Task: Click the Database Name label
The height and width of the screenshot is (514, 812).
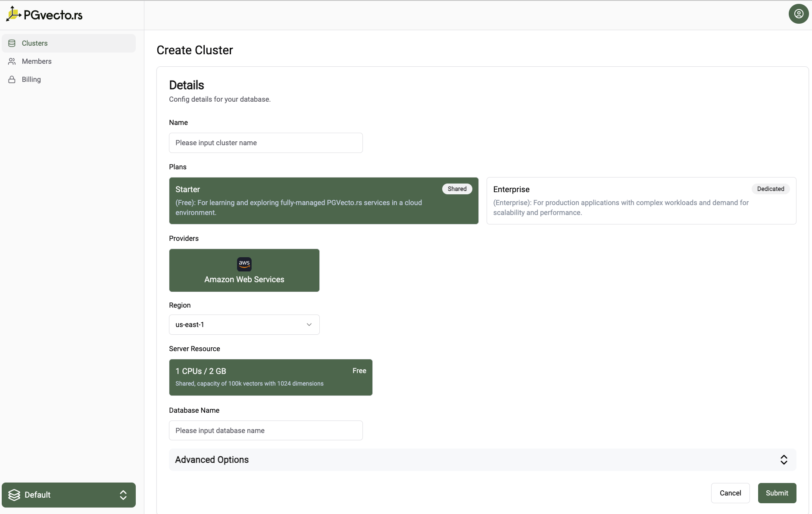Action: click(x=194, y=410)
